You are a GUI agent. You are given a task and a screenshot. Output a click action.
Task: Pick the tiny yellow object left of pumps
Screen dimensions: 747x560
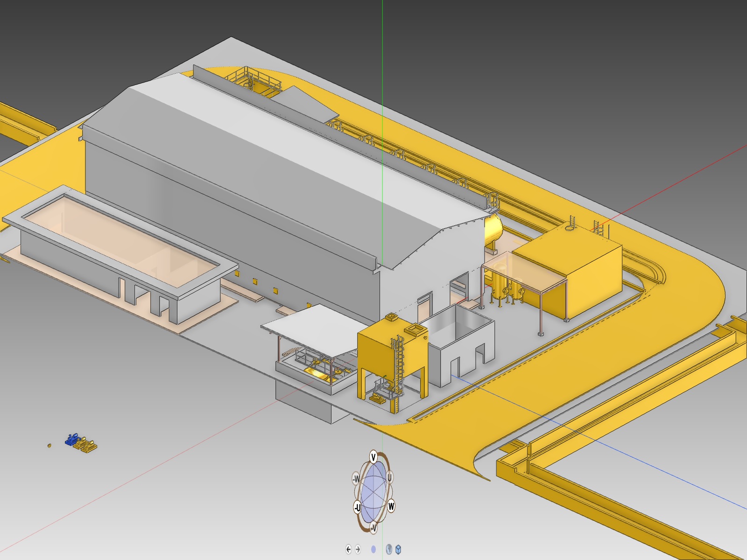pos(49,446)
